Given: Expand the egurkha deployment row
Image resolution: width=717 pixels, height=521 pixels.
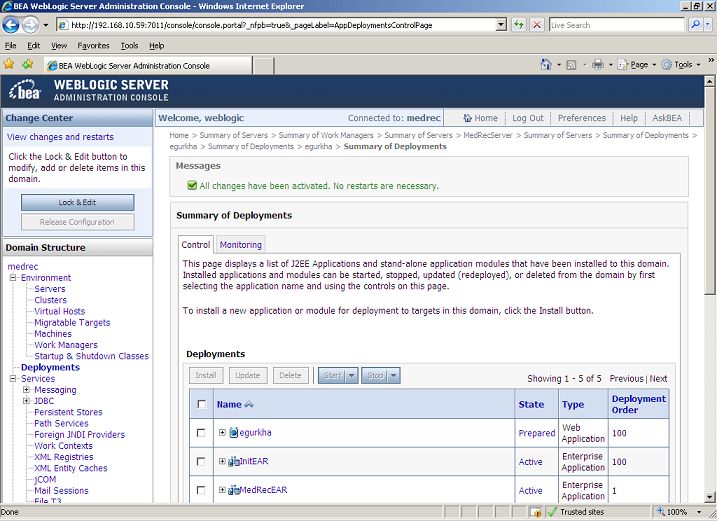Looking at the screenshot, I should (222, 432).
